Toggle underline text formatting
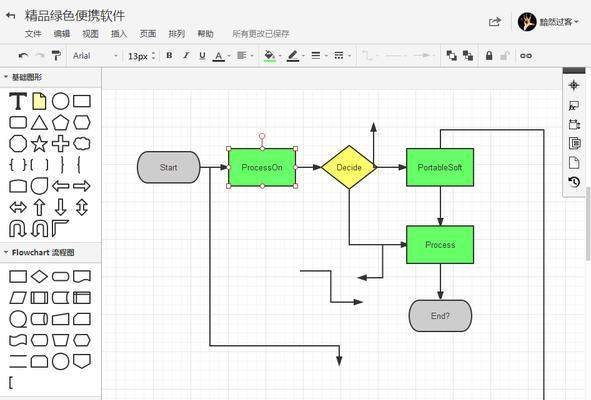This screenshot has height=400, width=591. [x=202, y=55]
